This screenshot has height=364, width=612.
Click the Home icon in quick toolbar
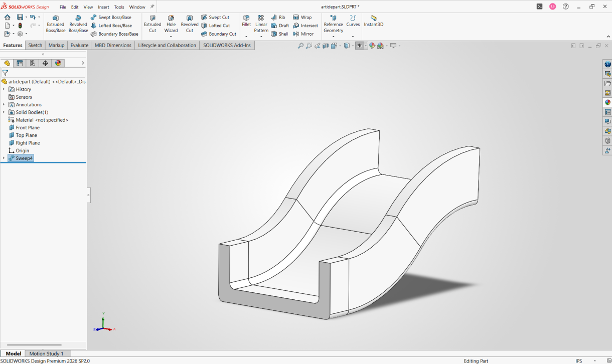click(x=7, y=17)
